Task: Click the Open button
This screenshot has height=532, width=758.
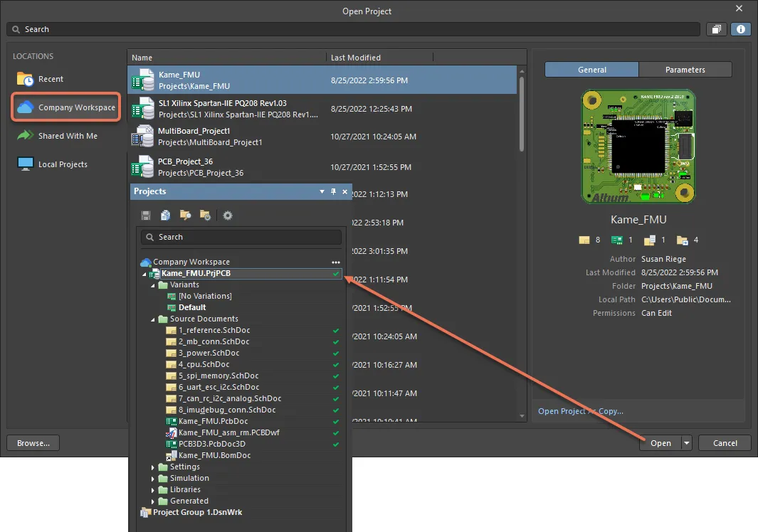Action: pos(660,443)
